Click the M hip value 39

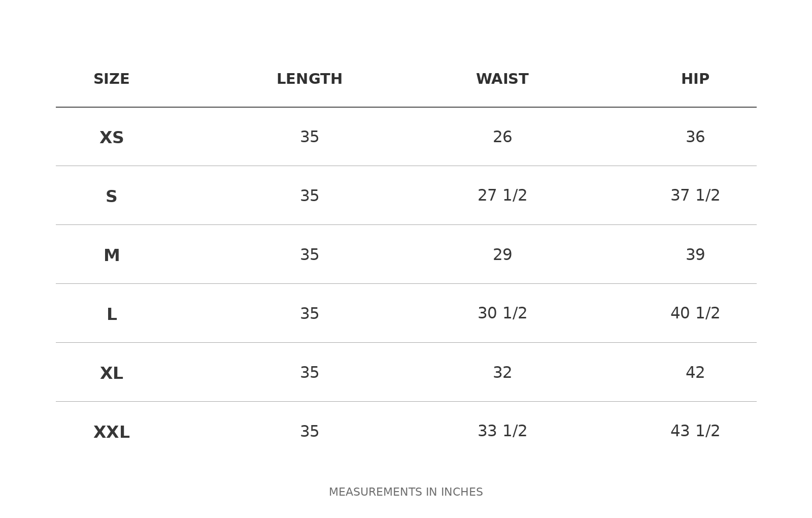click(x=695, y=255)
